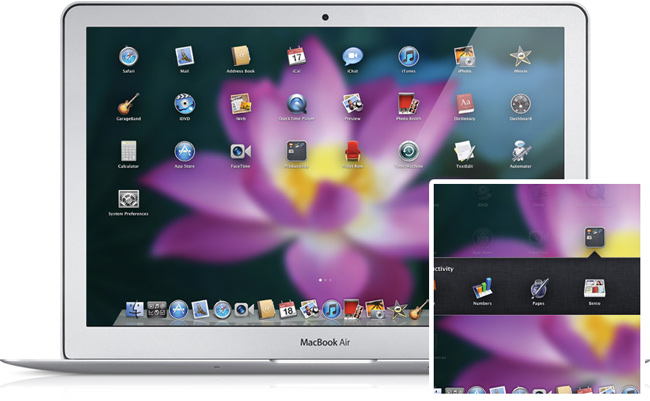Open the Dashboard app in Launchpad
The image size is (650, 401).
click(x=519, y=104)
